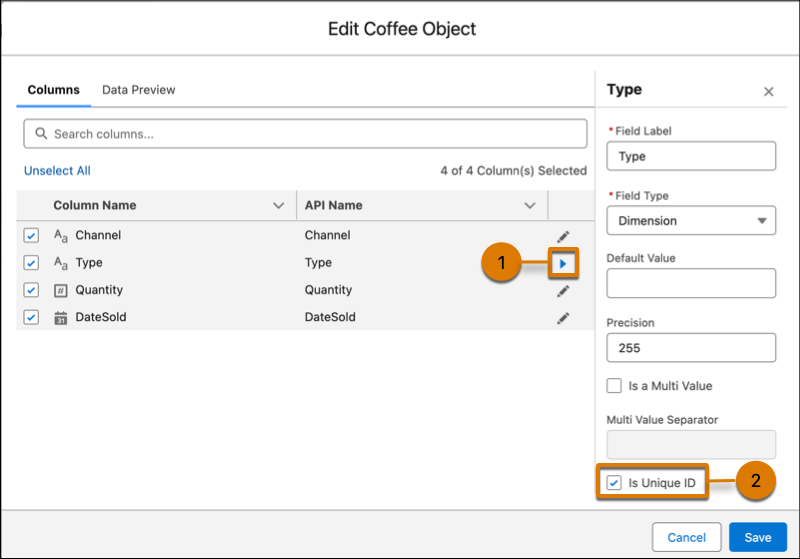Click the DateSold column name text

[101, 317]
